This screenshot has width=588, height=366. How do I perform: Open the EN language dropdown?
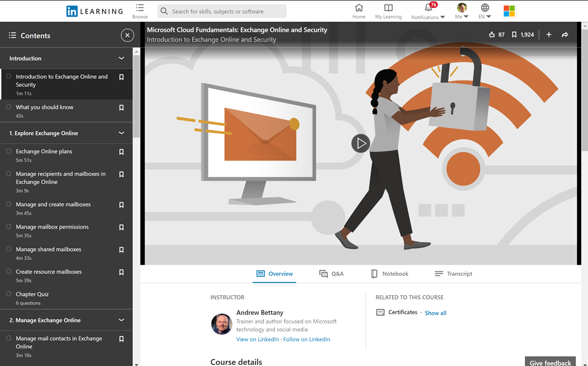(x=485, y=11)
